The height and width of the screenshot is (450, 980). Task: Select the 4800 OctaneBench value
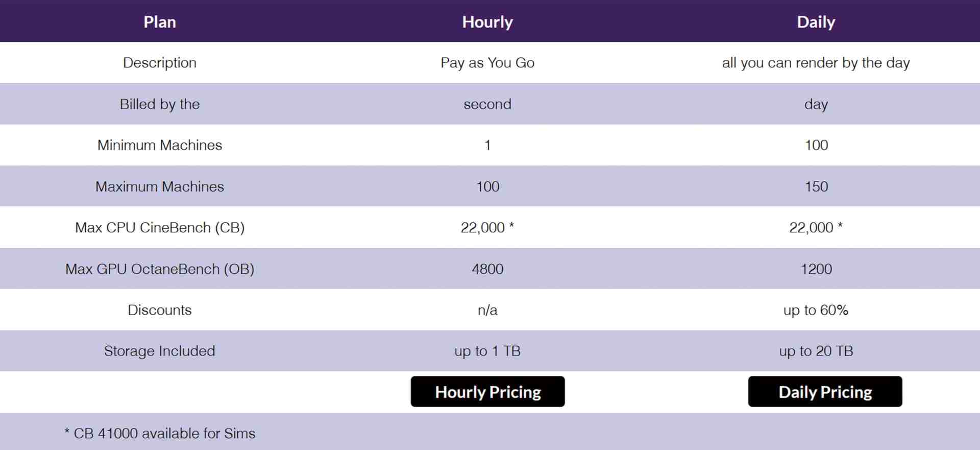click(487, 269)
